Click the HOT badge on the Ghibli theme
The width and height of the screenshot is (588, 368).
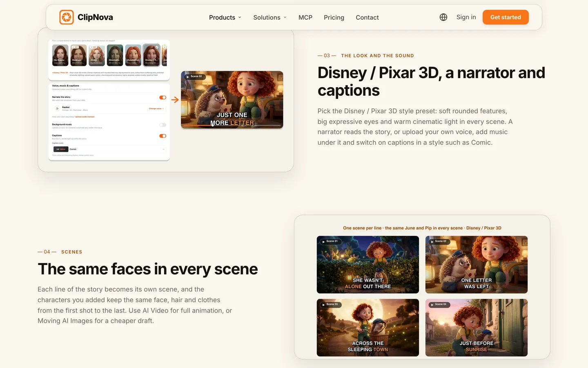pos(94,47)
